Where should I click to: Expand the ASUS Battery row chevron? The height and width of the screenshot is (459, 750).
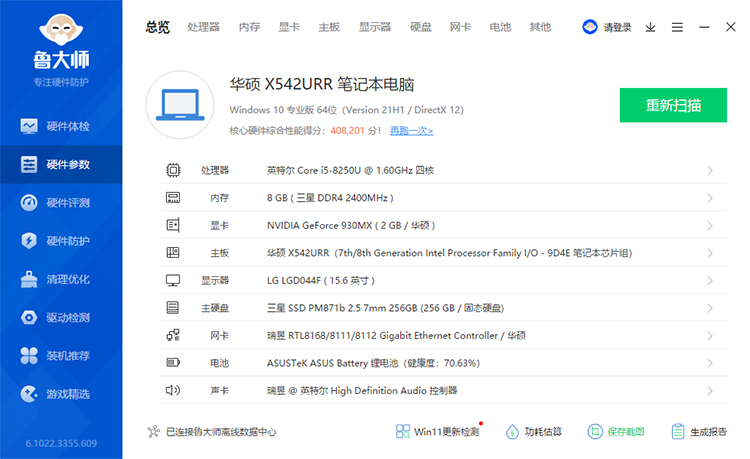coord(710,363)
